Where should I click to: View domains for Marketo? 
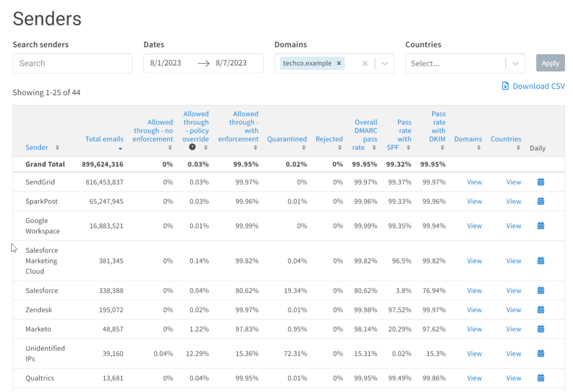click(475, 329)
